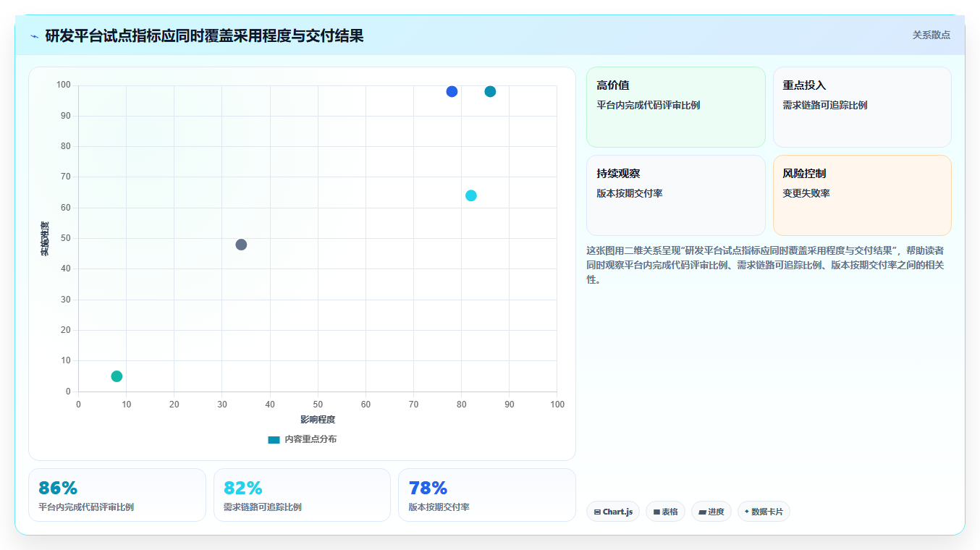
Task: Click the 86% stat card
Action: click(x=117, y=495)
